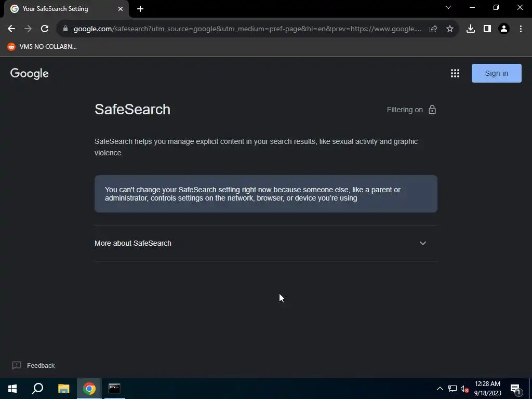532x399 pixels.
Task: Select the Your SafeSearch Setting tab
Action: tap(66, 9)
